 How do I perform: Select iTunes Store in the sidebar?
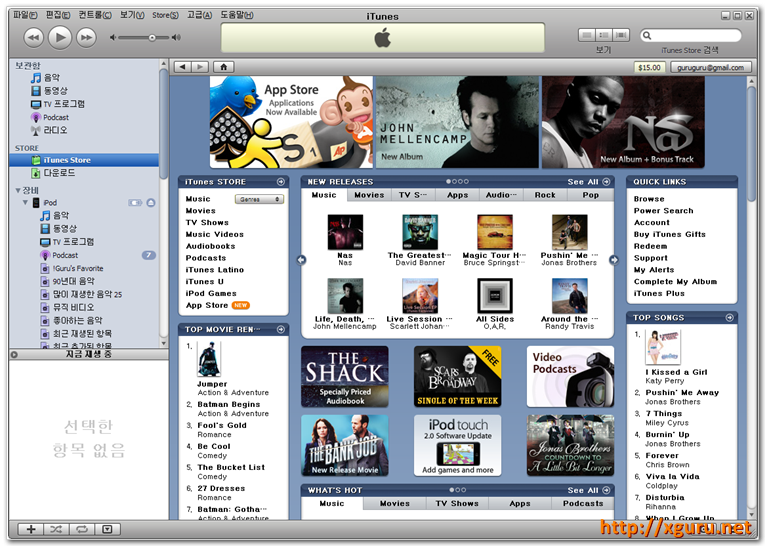tap(84, 160)
